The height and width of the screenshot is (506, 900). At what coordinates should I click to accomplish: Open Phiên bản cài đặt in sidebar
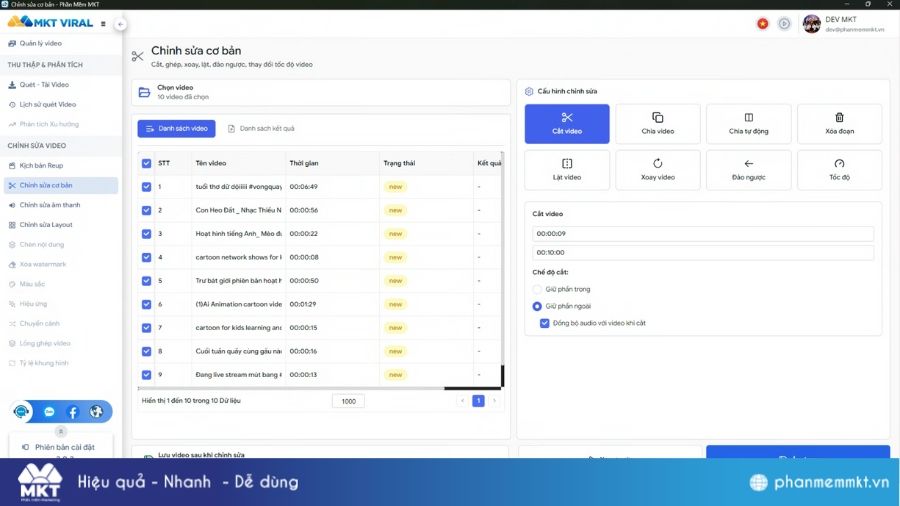[x=61, y=447]
